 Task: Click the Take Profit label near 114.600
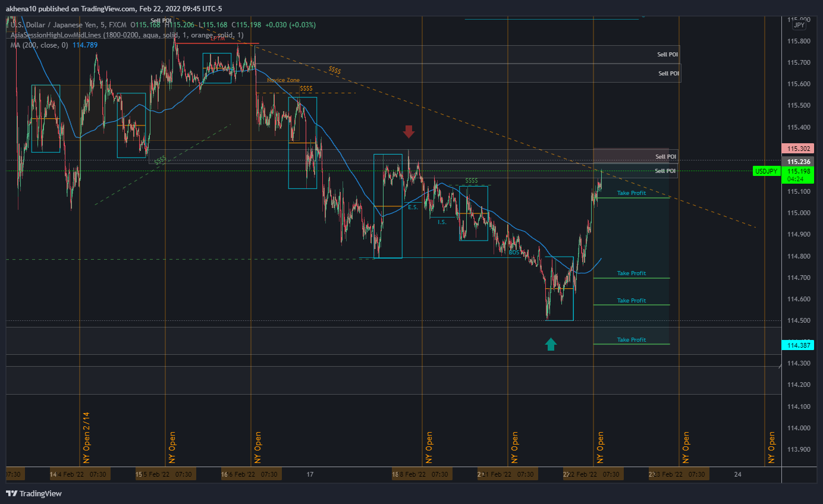[x=631, y=301]
